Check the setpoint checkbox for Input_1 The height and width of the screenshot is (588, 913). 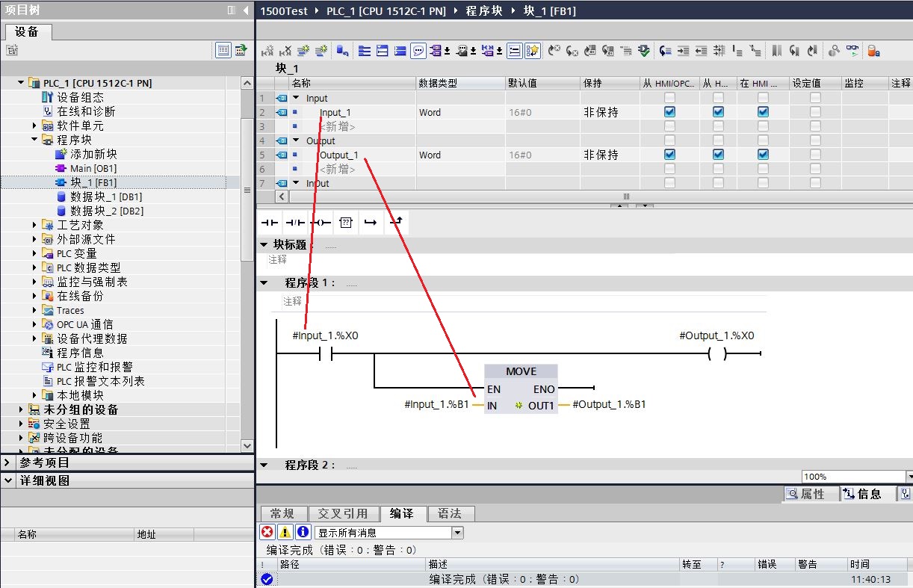point(815,112)
